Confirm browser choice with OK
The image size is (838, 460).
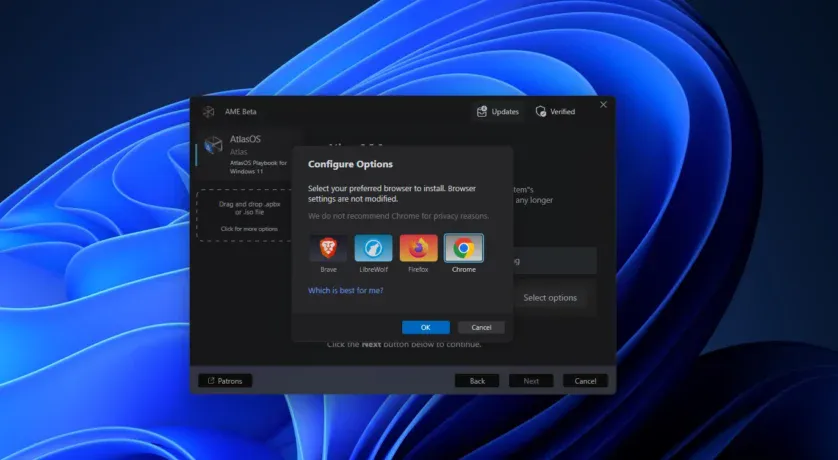pos(425,327)
